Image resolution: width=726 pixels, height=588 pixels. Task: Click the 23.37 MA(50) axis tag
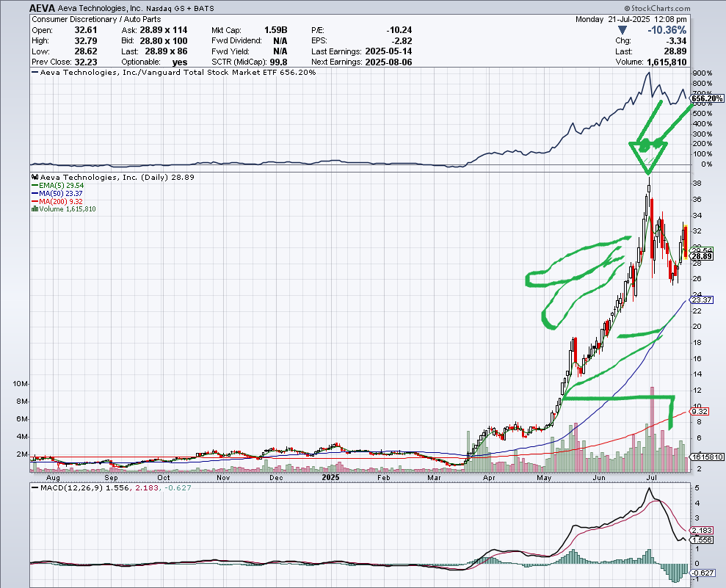[702, 300]
